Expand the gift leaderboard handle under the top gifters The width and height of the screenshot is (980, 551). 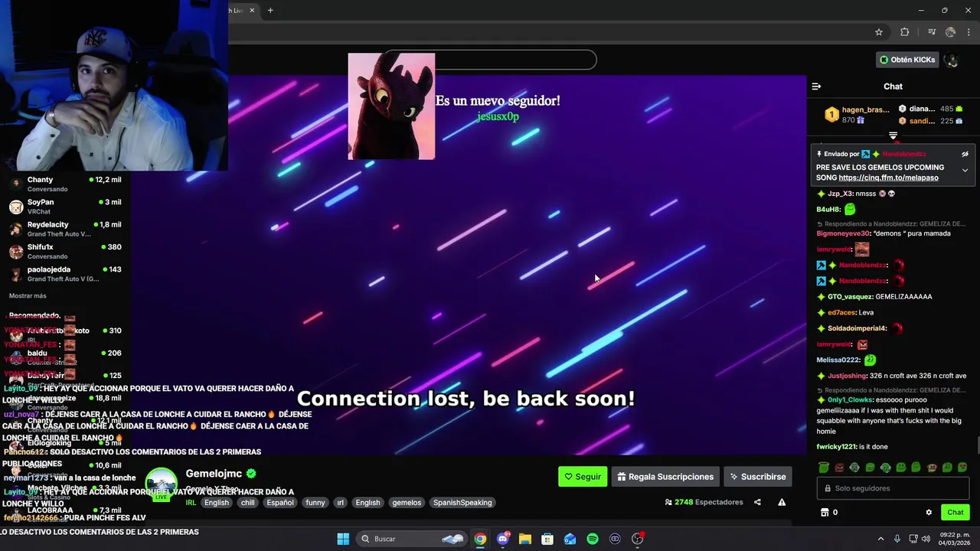tap(893, 135)
